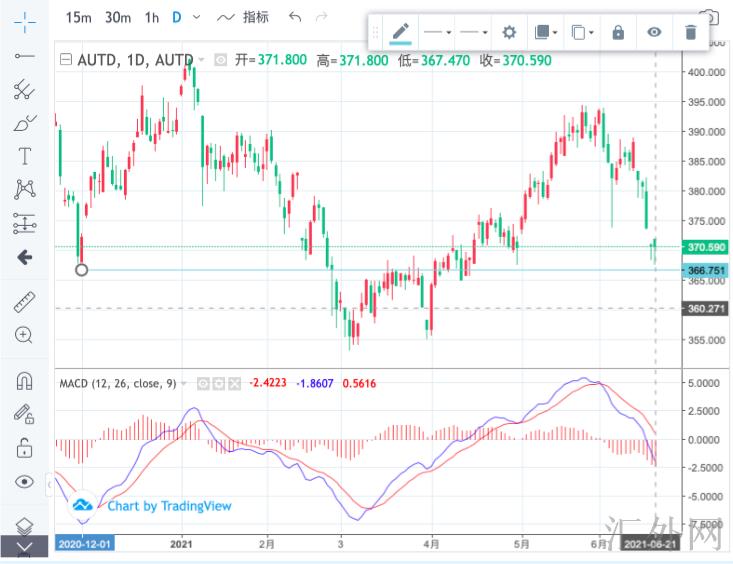Collapse the AUTD, 1D chart legend
The image size is (733, 564).
click(66, 60)
